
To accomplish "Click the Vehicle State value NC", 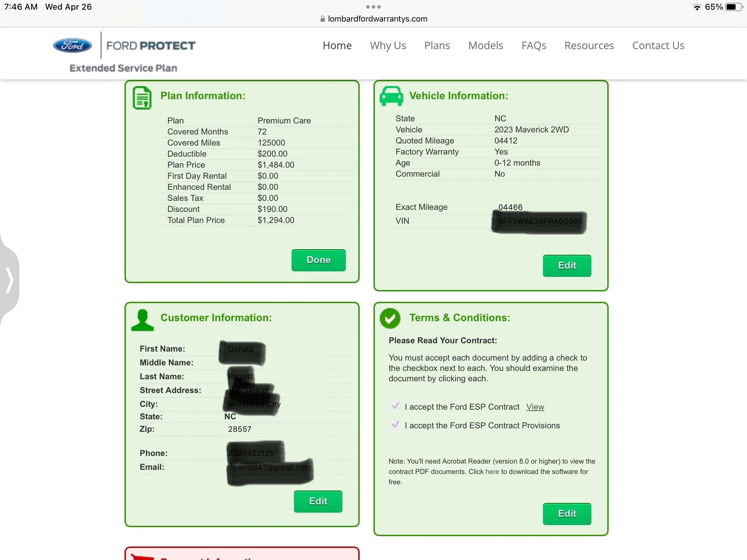I will (500, 119).
